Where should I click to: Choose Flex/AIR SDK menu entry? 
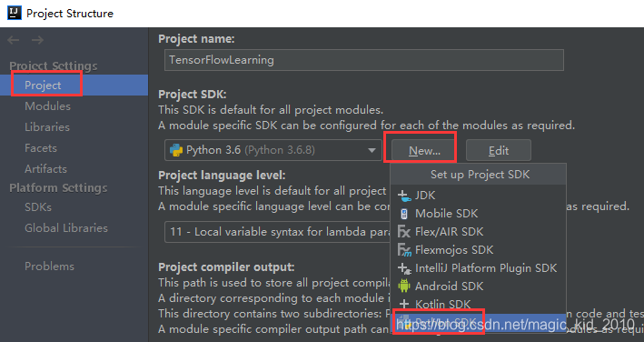pos(478,232)
